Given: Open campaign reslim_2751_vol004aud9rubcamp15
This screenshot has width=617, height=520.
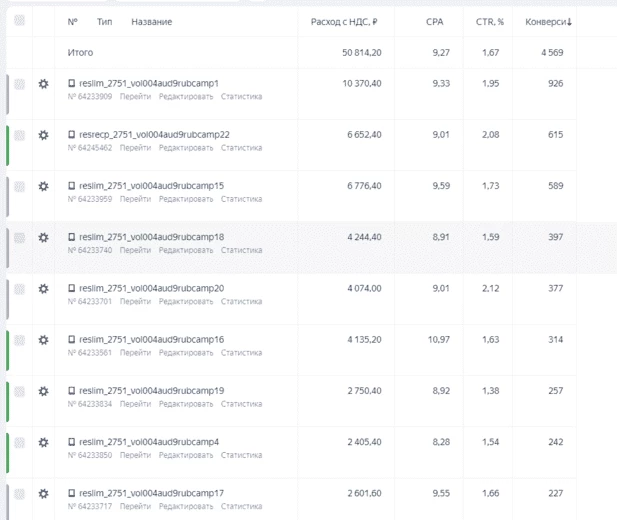Looking at the screenshot, I should (x=151, y=185).
